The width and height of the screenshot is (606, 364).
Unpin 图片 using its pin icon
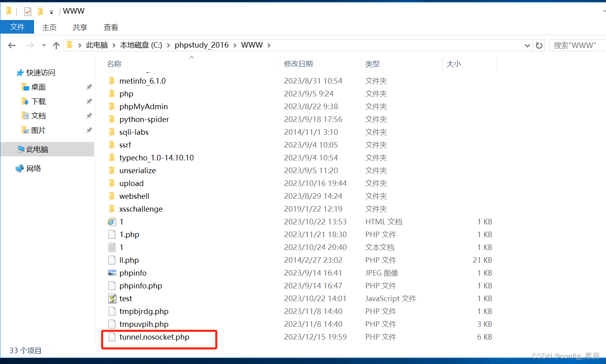tap(89, 130)
